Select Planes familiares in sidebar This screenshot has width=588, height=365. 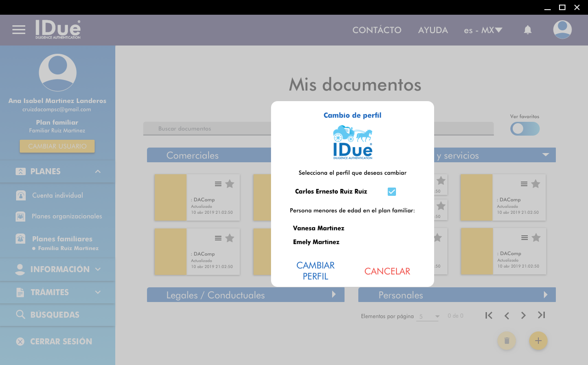click(62, 239)
